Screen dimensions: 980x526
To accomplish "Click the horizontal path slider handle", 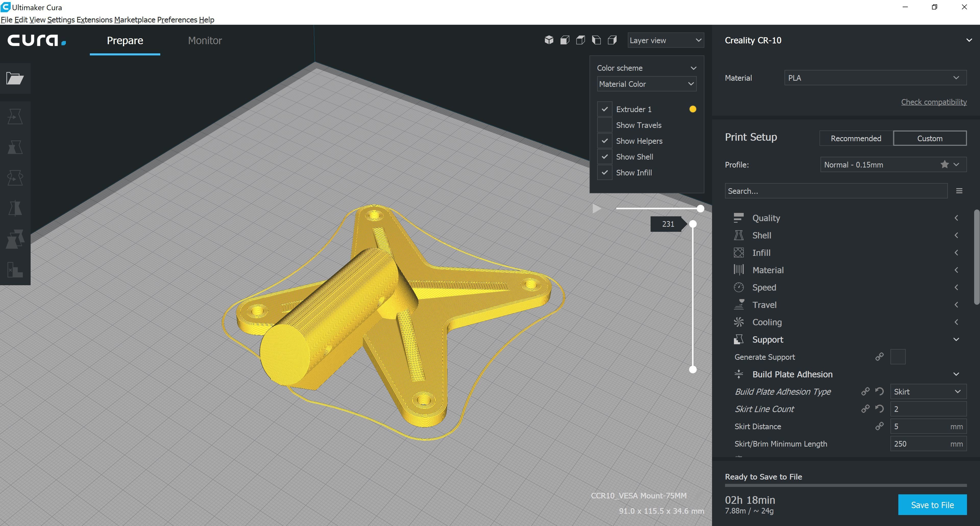I will 700,209.
